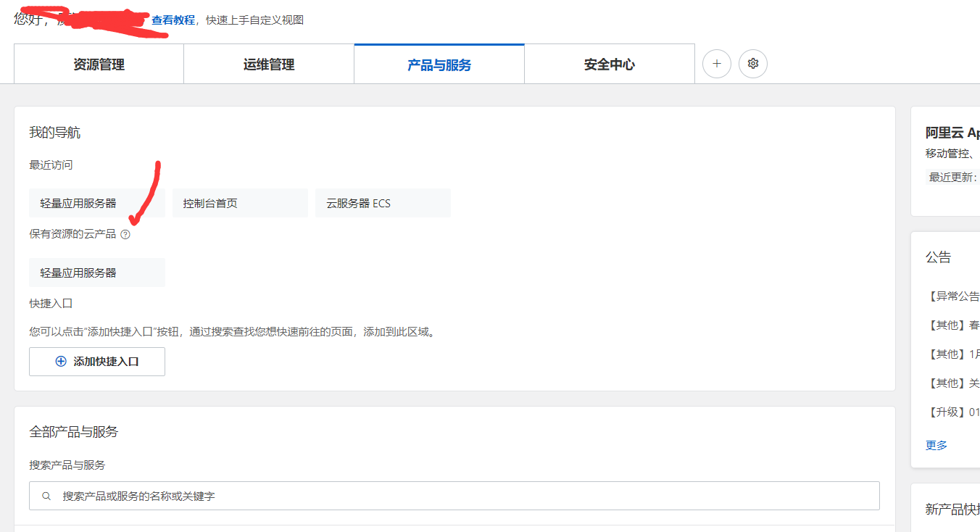Image resolution: width=980 pixels, height=532 pixels.
Task: Focus the 搜索产品或服务的名称或关键字 search field
Action: coord(454,496)
